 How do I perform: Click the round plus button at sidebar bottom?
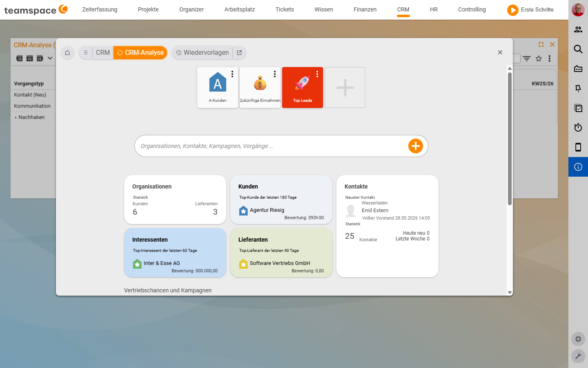coord(578,339)
